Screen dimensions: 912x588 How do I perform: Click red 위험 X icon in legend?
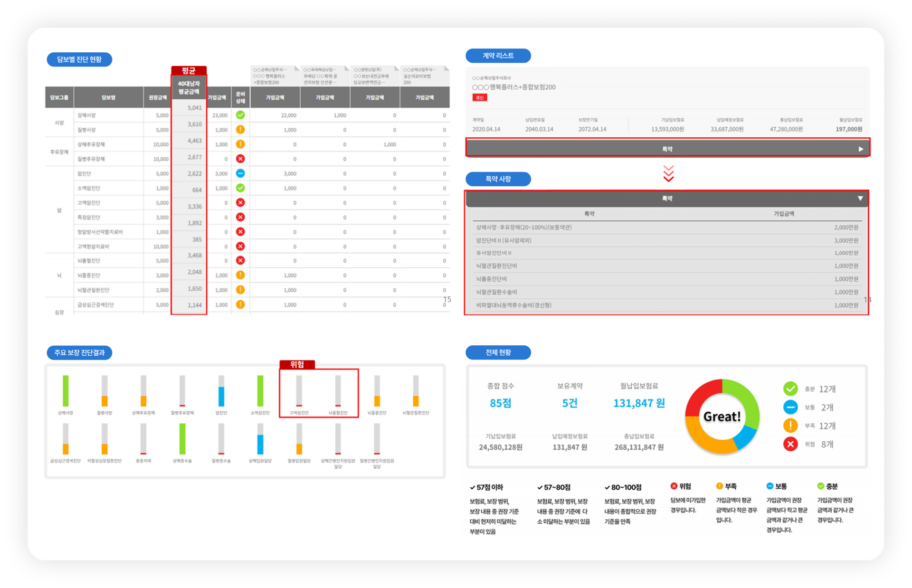pyautogui.click(x=790, y=444)
